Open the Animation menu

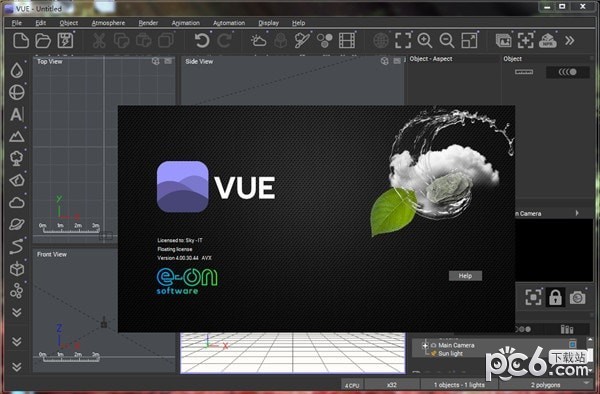click(x=186, y=23)
